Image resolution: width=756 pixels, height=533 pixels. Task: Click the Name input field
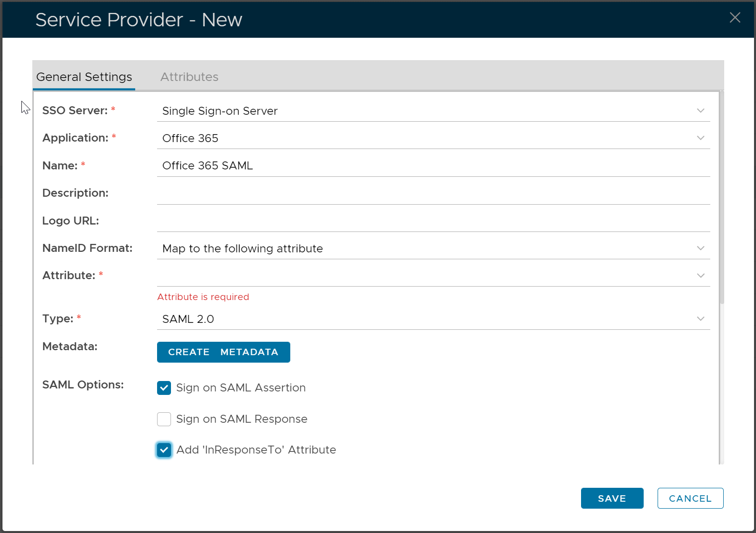432,166
